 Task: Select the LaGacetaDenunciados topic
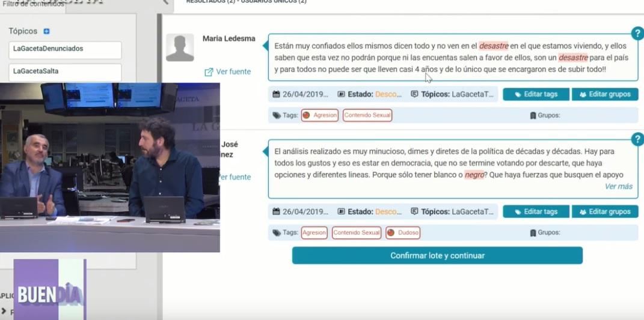click(65, 49)
